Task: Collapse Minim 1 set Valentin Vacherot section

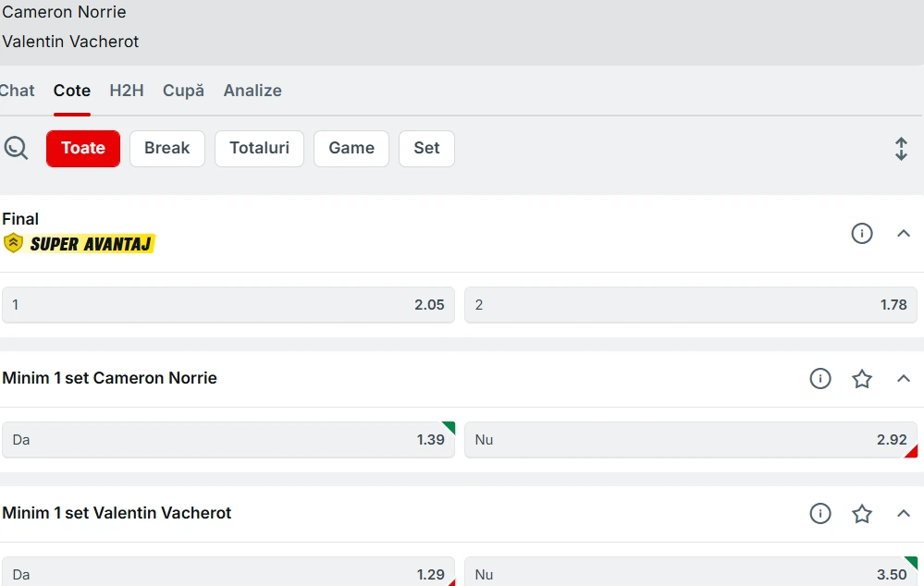Action: (x=904, y=514)
